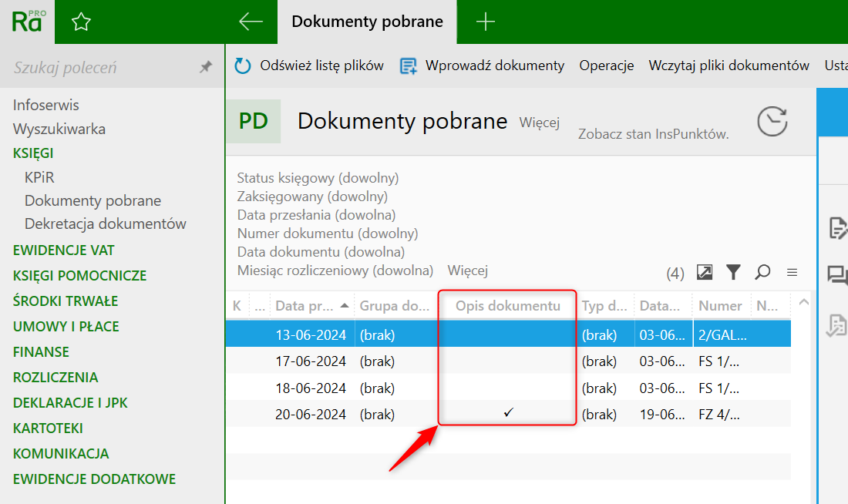This screenshot has width=848, height=504.
Task: Click Wczytaj pliki dokumentów
Action: pyautogui.click(x=729, y=66)
